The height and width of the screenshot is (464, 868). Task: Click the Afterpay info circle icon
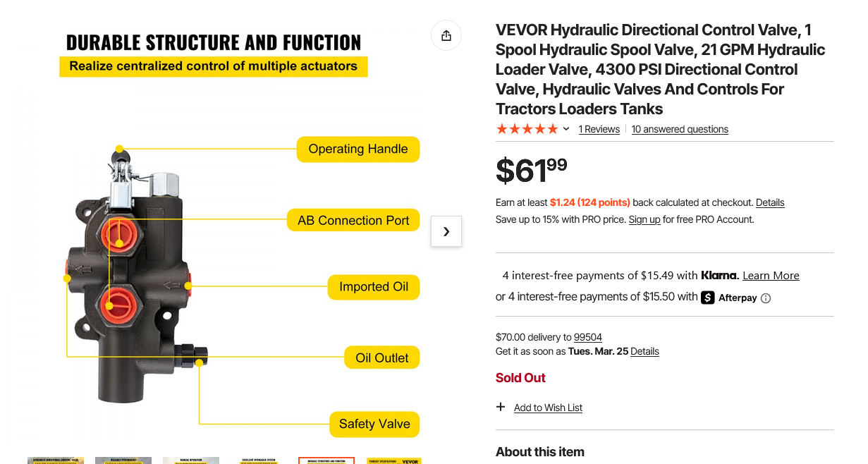pyautogui.click(x=766, y=298)
